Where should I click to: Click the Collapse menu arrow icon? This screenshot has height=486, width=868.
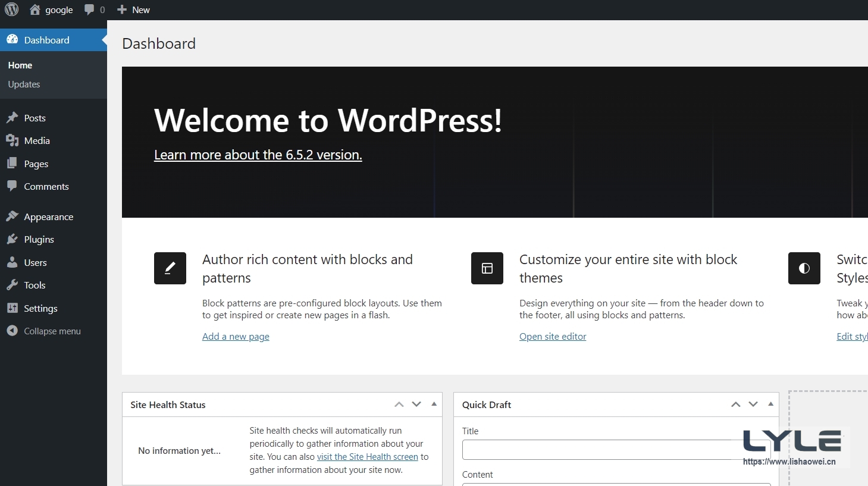[x=12, y=331]
